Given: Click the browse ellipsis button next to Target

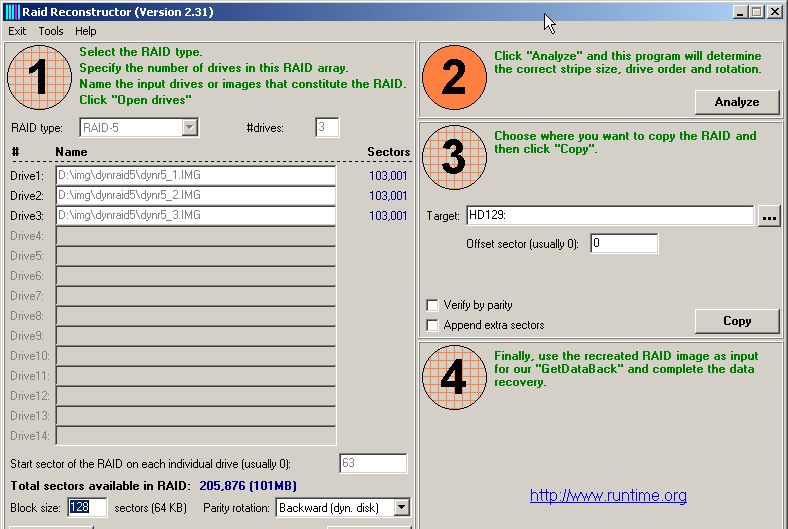Looking at the screenshot, I should (768, 216).
